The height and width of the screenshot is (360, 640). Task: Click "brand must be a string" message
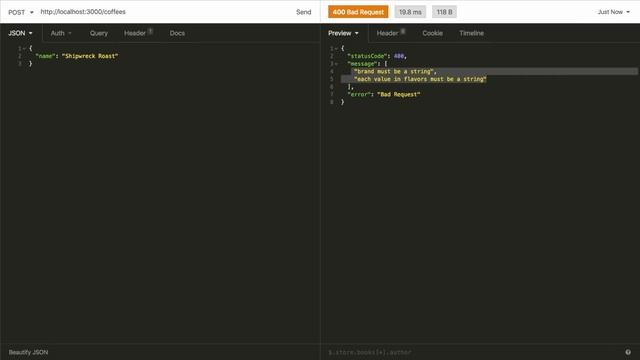(393, 71)
